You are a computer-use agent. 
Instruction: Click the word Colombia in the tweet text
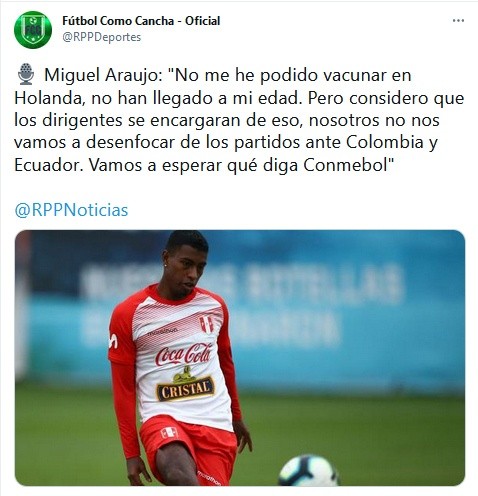click(x=385, y=142)
